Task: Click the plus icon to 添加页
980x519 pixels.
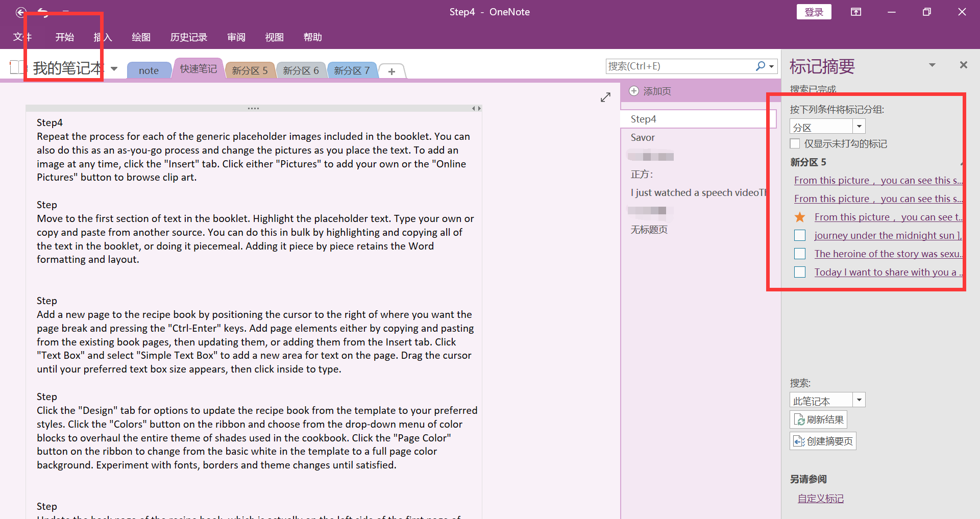Action: click(x=634, y=91)
